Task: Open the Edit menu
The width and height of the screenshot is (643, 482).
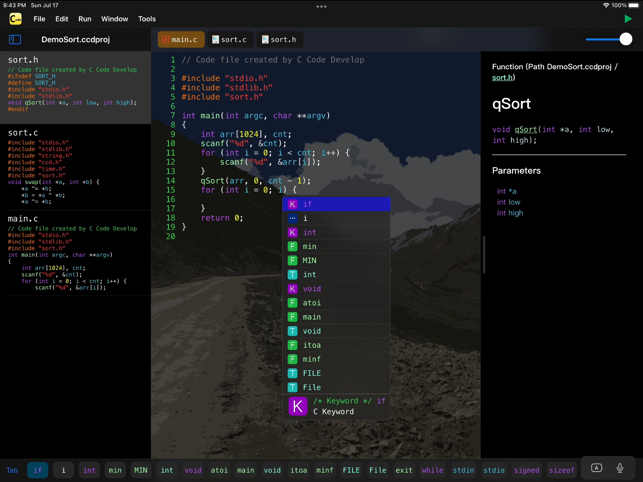Action: 62,19
